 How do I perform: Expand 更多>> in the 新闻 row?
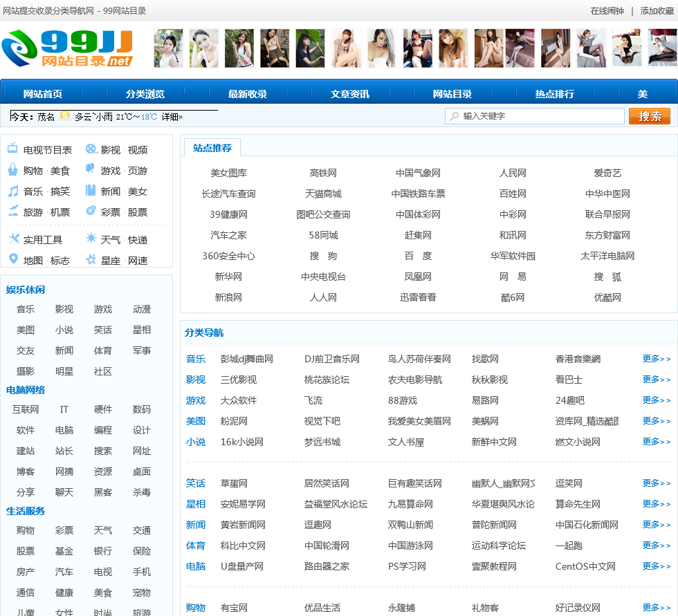[x=657, y=525]
